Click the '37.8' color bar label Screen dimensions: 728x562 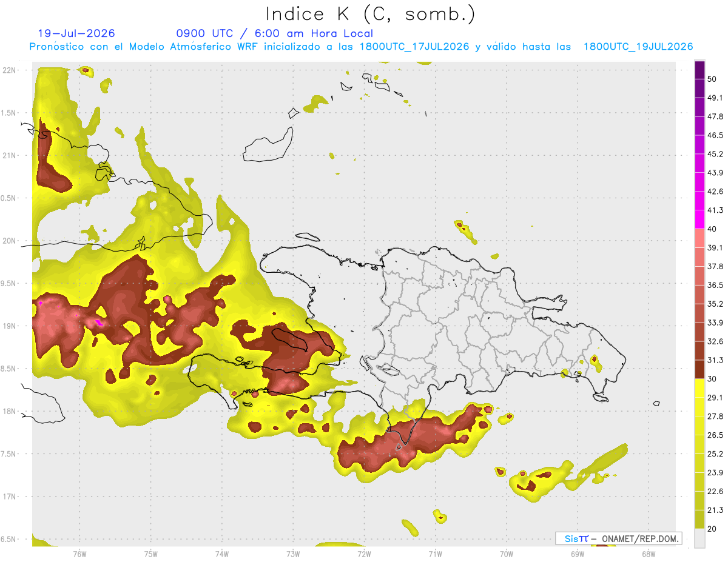click(715, 267)
